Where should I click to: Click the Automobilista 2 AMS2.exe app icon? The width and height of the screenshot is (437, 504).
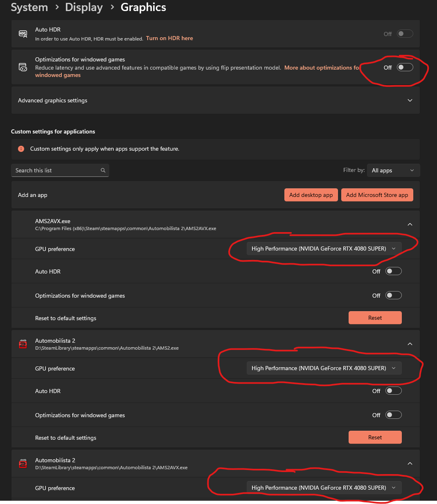tap(23, 344)
